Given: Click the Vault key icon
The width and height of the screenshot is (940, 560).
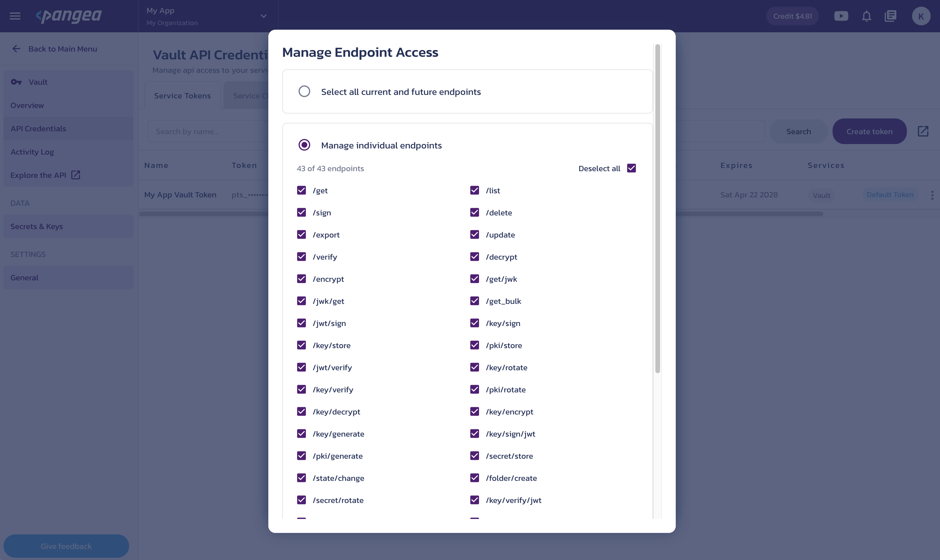Looking at the screenshot, I should pos(16,82).
